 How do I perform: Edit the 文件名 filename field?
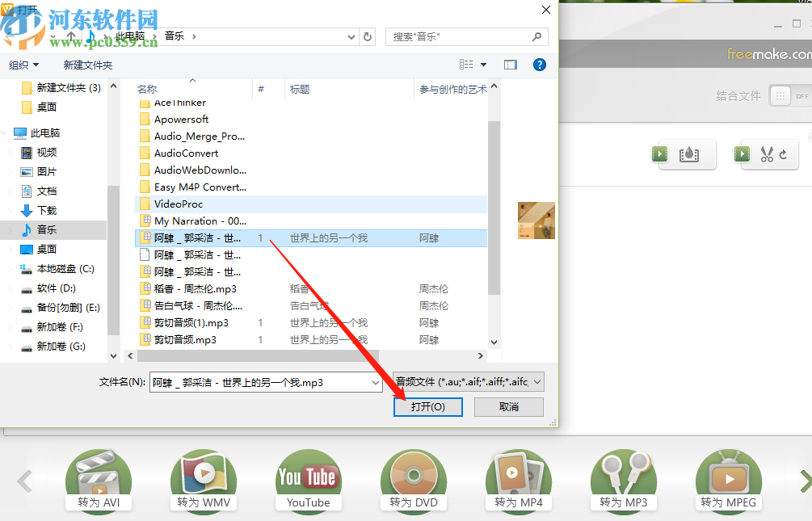(259, 383)
